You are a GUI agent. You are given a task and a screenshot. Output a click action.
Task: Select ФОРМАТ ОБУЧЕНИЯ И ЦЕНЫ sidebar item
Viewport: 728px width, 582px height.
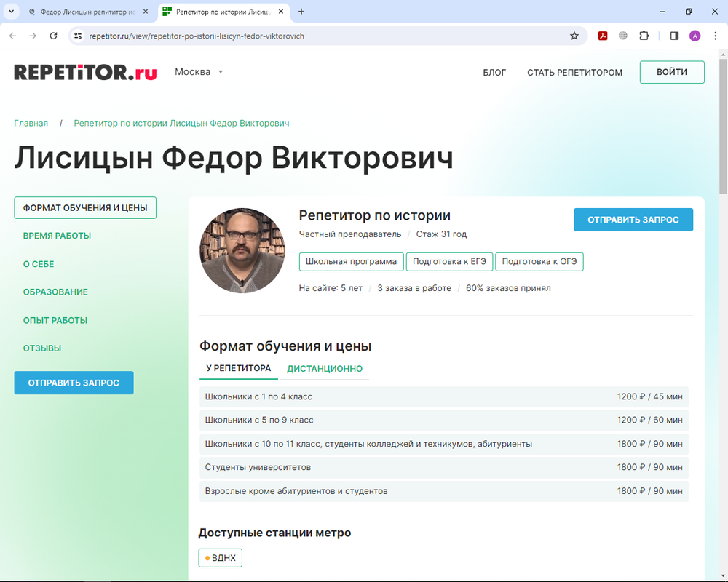click(85, 208)
